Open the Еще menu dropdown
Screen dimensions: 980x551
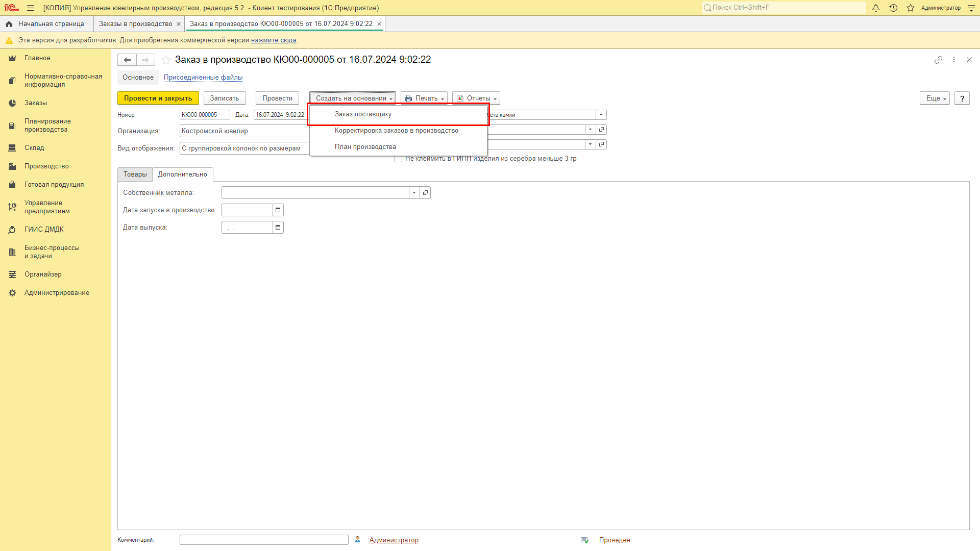tap(935, 98)
